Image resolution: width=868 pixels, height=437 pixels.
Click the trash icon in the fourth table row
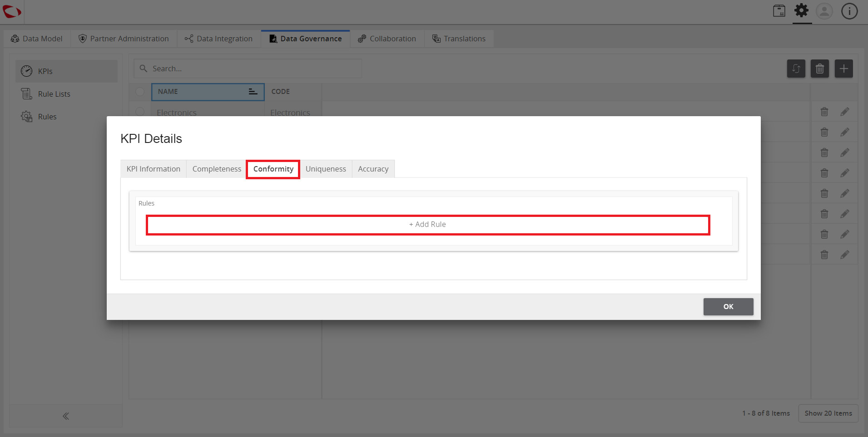point(824,173)
